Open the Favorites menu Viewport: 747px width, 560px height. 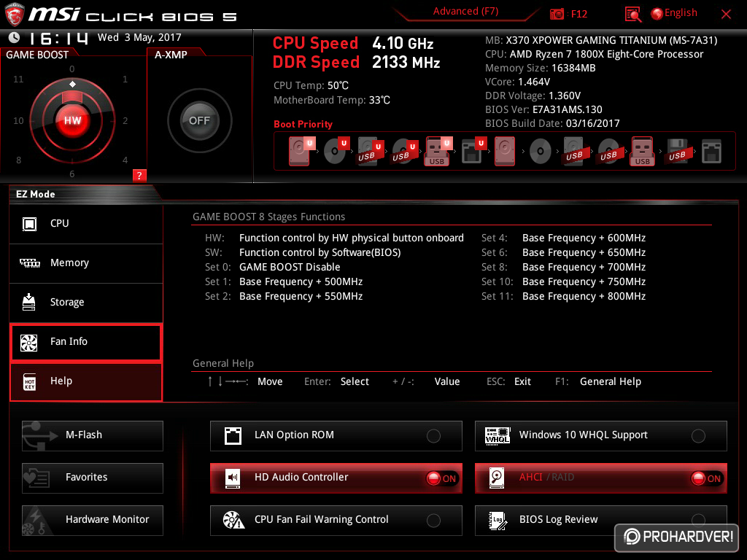93,478
